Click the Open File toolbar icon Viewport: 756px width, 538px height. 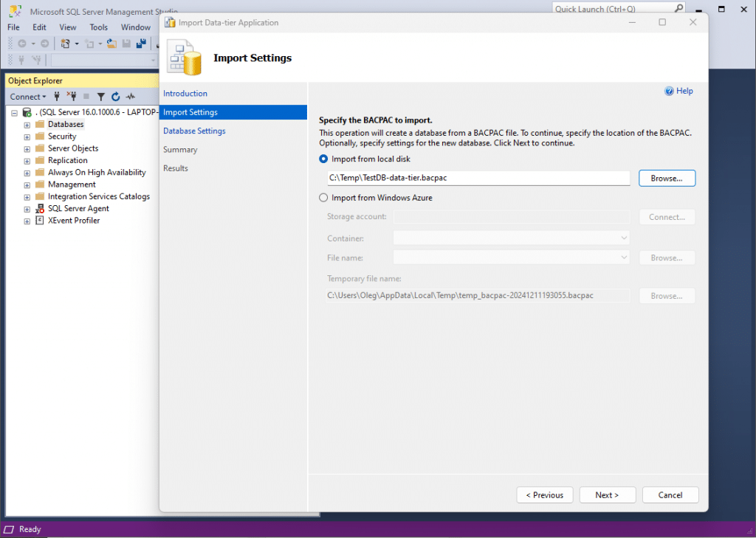tap(112, 44)
